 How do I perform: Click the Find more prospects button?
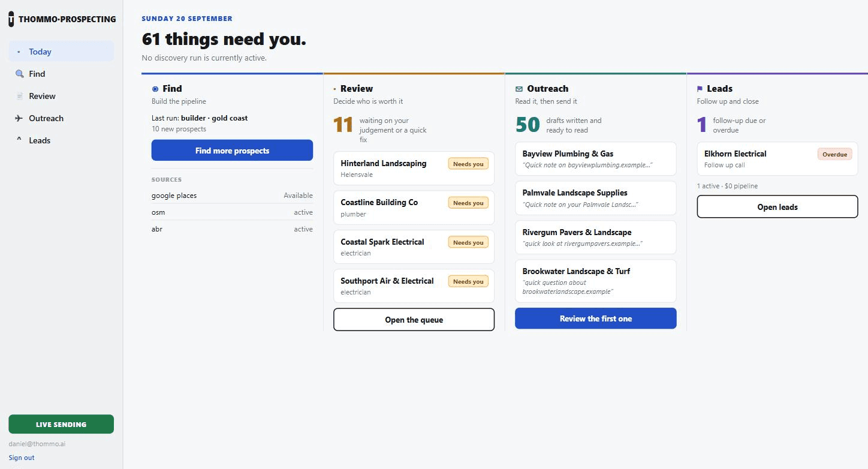point(232,151)
